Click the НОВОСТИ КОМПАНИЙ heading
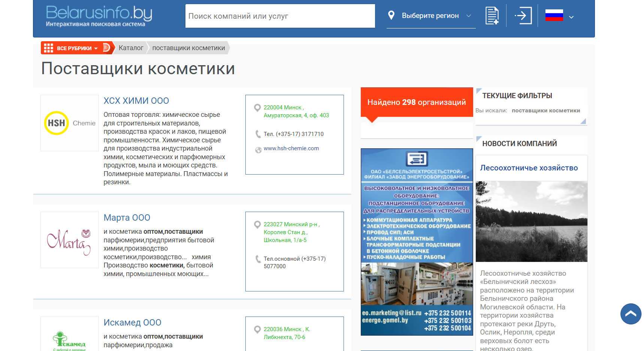This screenshot has width=644, height=351. [x=519, y=143]
